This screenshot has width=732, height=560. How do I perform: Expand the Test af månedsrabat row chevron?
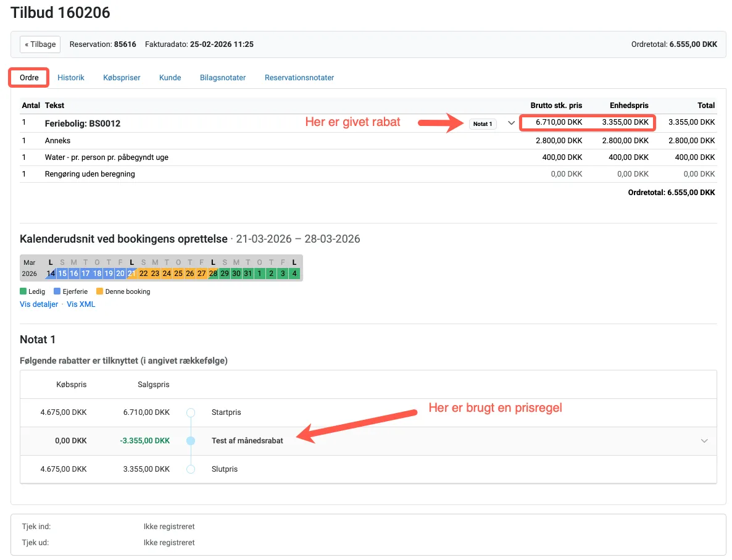(704, 441)
